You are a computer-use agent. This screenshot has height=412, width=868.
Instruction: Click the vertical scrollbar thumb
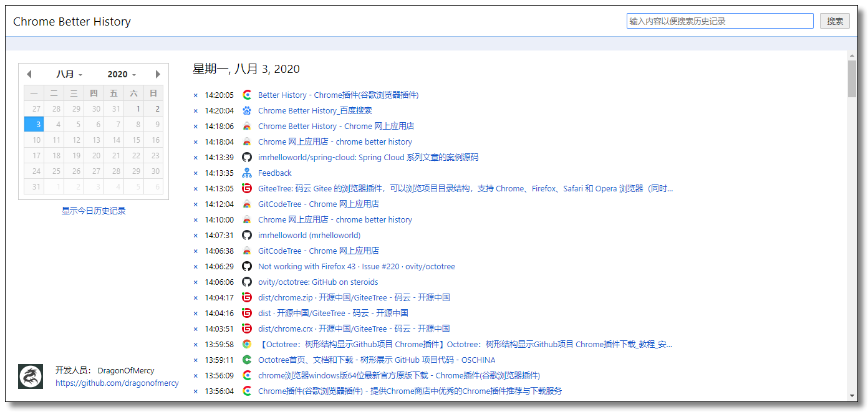852,79
